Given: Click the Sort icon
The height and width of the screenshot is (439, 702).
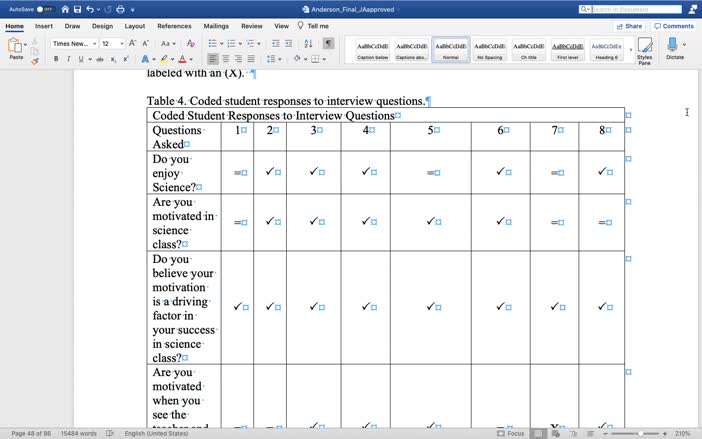Looking at the screenshot, I should 308,44.
